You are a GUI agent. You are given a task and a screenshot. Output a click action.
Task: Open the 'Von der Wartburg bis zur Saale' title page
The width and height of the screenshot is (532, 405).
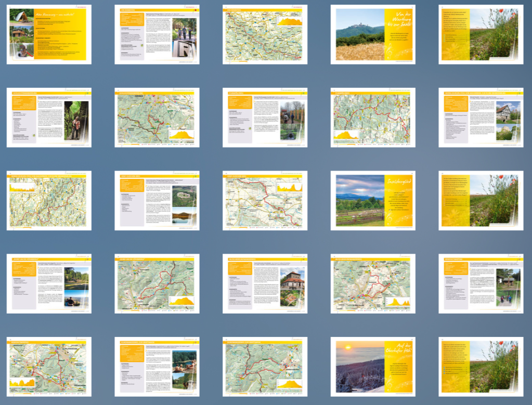tap(373, 34)
